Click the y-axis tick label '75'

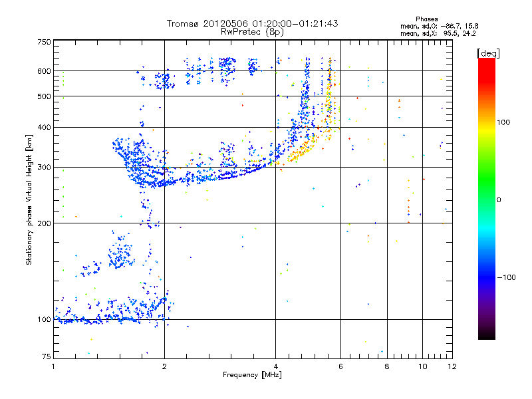click(47, 356)
